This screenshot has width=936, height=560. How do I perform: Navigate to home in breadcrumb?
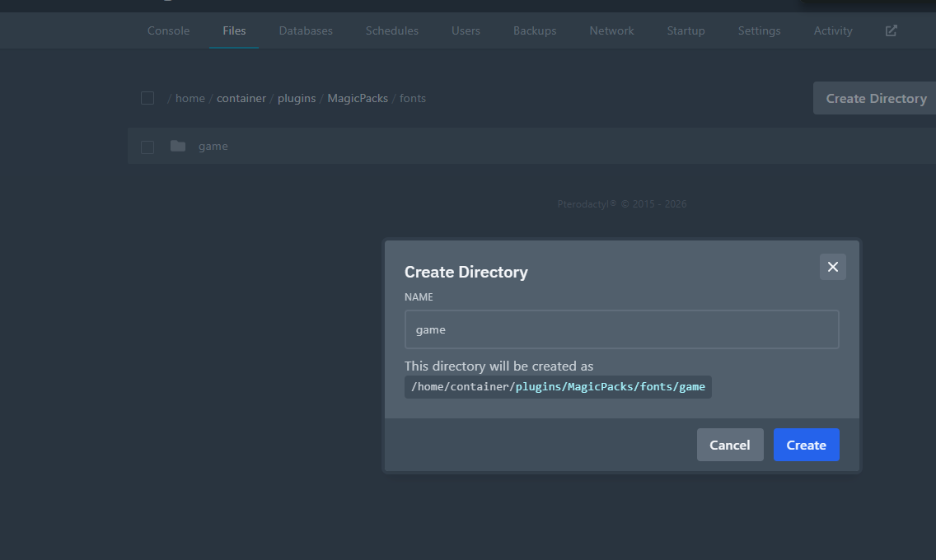click(x=190, y=98)
